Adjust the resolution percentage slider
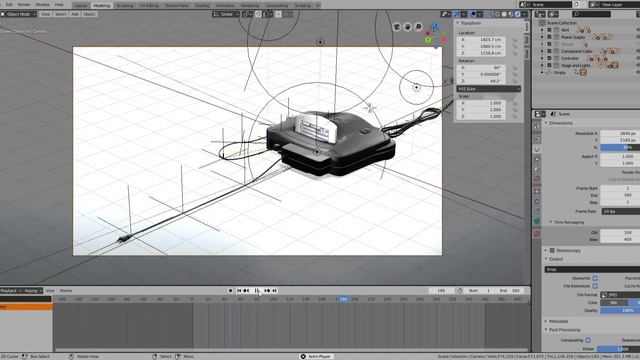The height and width of the screenshot is (360, 640). [x=620, y=147]
